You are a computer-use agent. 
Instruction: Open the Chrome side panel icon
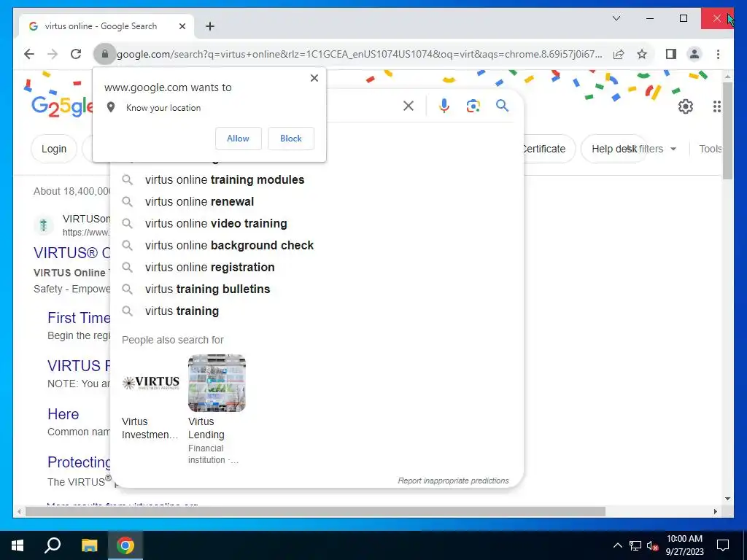click(x=671, y=54)
